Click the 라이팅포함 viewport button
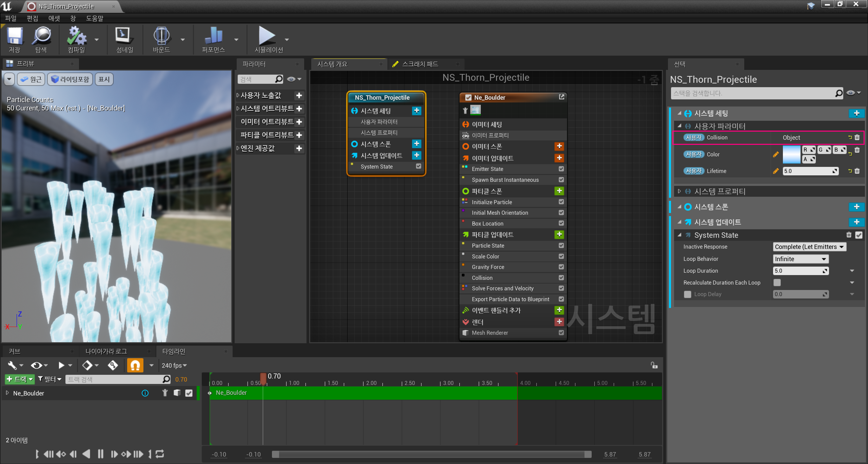This screenshot has height=464, width=868. click(x=70, y=79)
